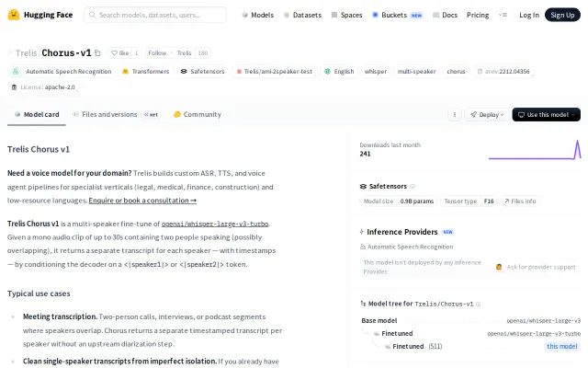Click the Model tree info icon
The width and height of the screenshot is (588, 368).
click(478, 304)
